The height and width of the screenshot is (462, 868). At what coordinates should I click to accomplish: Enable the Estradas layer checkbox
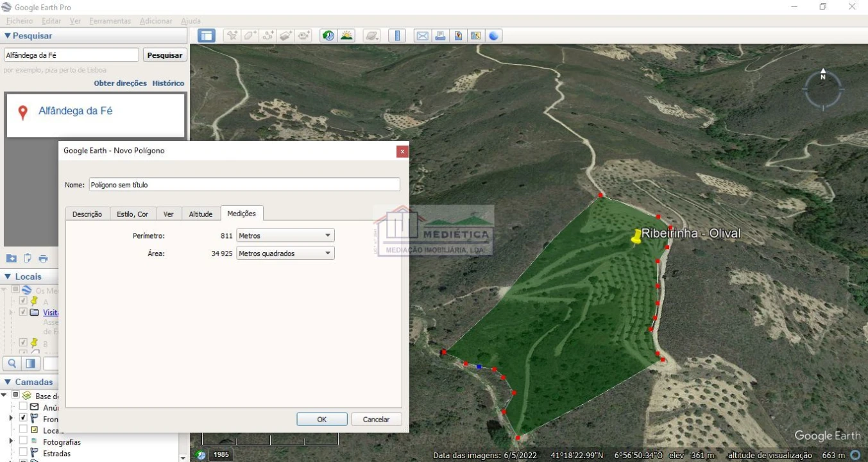[x=23, y=453]
